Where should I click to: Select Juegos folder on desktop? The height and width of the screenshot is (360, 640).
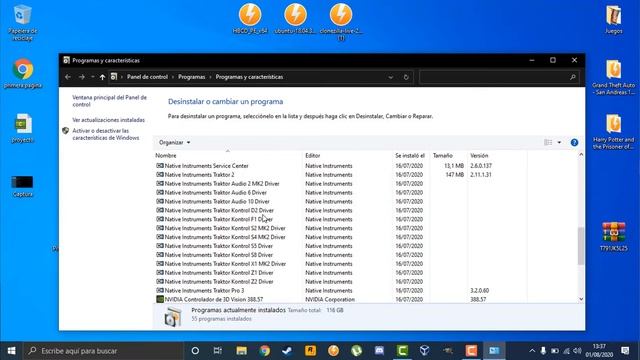point(613,20)
